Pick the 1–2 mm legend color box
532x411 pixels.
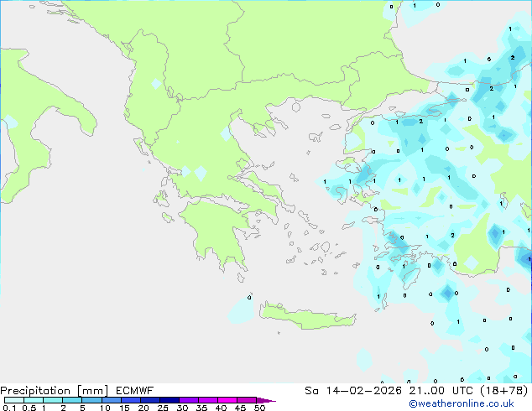coord(53,400)
